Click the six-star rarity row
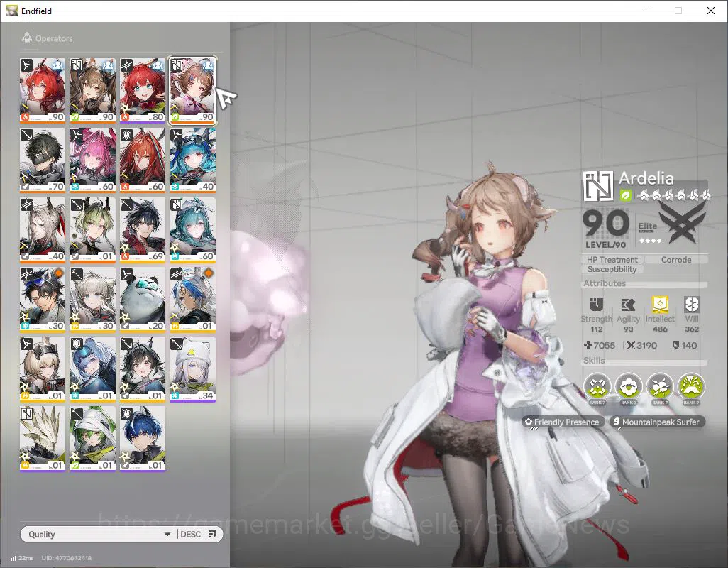728x568 pixels. pos(673,195)
